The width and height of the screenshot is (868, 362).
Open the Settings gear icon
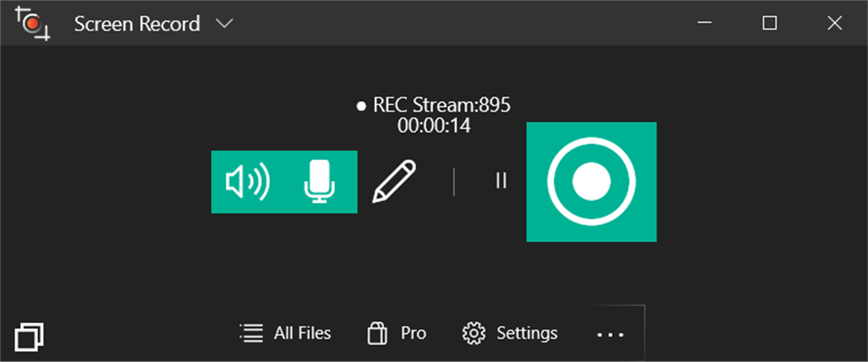[473, 333]
